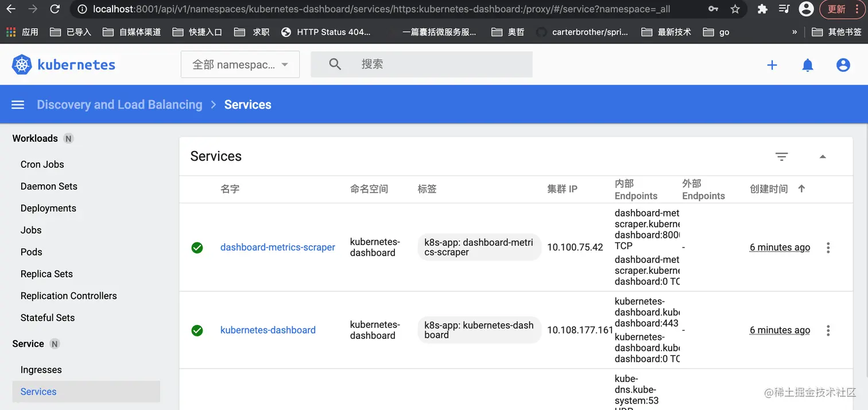Image resolution: width=868 pixels, height=410 pixels.
Task: Sort by 名字 column header
Action: (x=230, y=189)
